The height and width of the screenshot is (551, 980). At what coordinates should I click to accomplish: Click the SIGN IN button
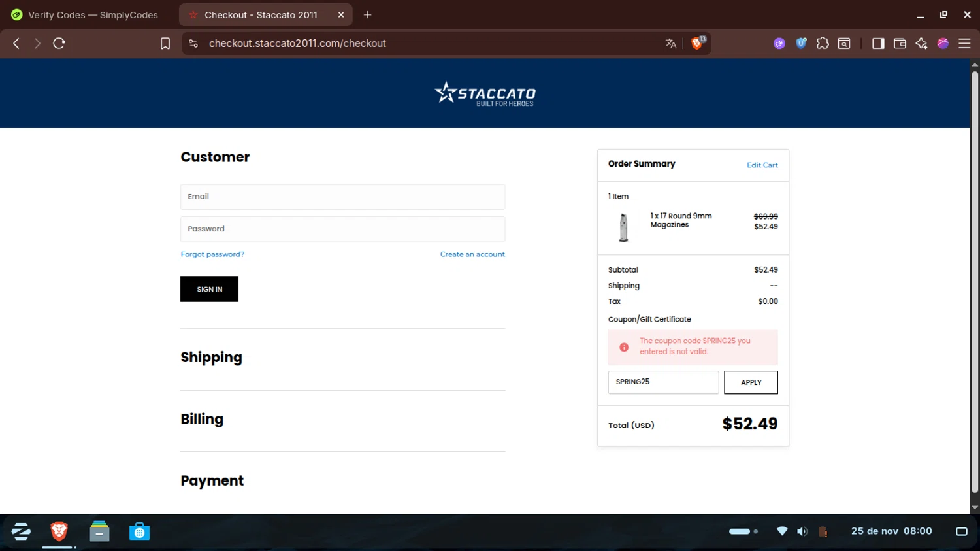coord(209,289)
